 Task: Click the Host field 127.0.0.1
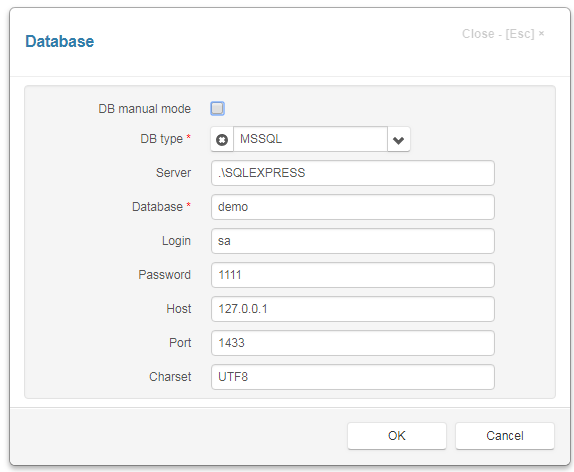pos(353,309)
